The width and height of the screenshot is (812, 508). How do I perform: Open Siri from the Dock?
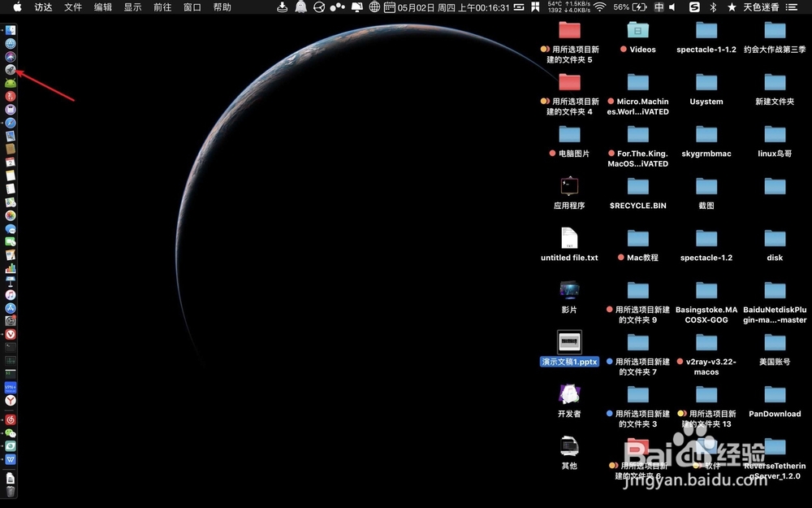10,57
